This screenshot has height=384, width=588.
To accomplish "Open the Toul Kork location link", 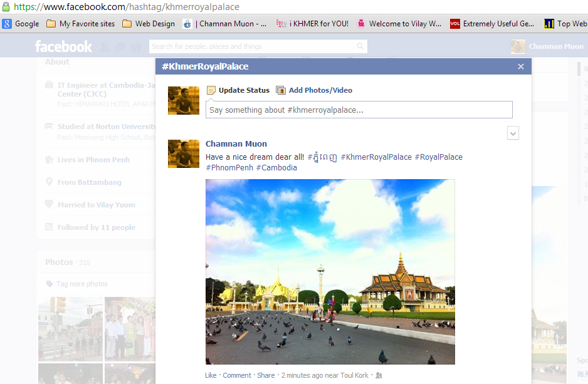I will tap(354, 375).
